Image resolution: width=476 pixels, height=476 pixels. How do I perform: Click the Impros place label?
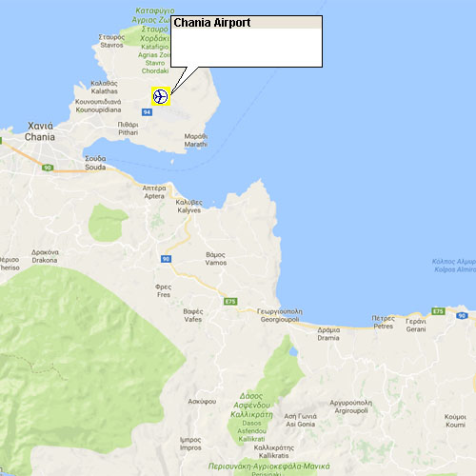click(190, 444)
